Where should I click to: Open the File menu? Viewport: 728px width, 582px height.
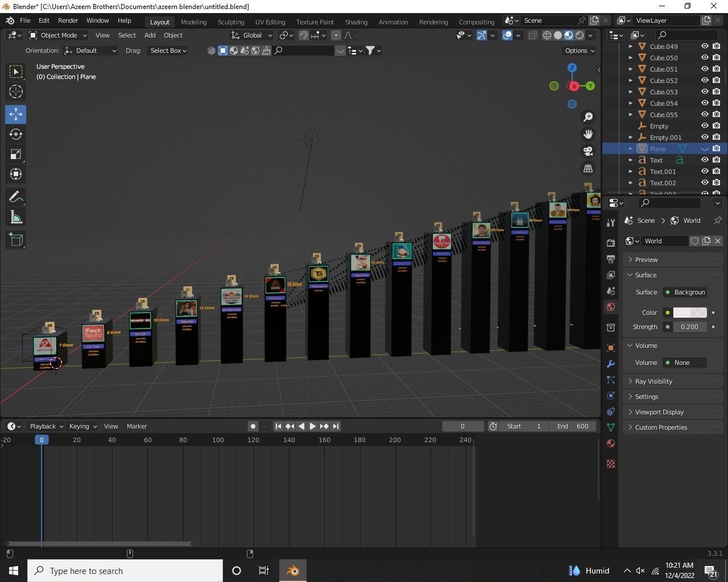pos(25,20)
